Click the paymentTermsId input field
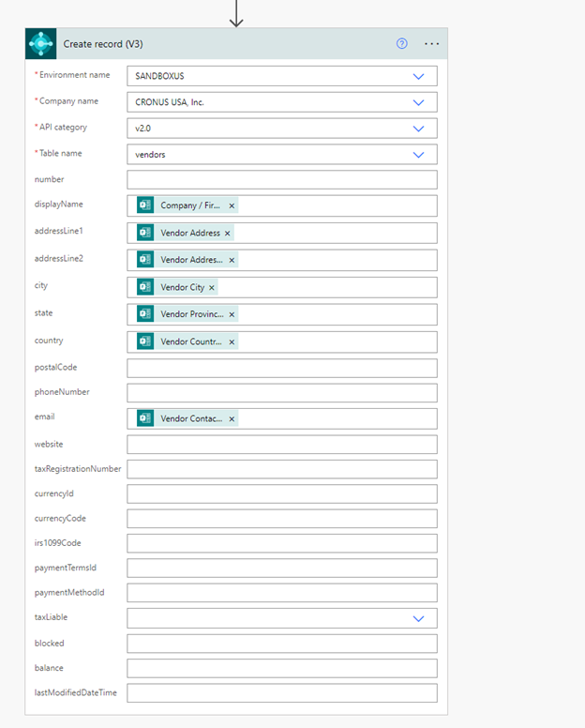585x728 pixels. (282, 568)
